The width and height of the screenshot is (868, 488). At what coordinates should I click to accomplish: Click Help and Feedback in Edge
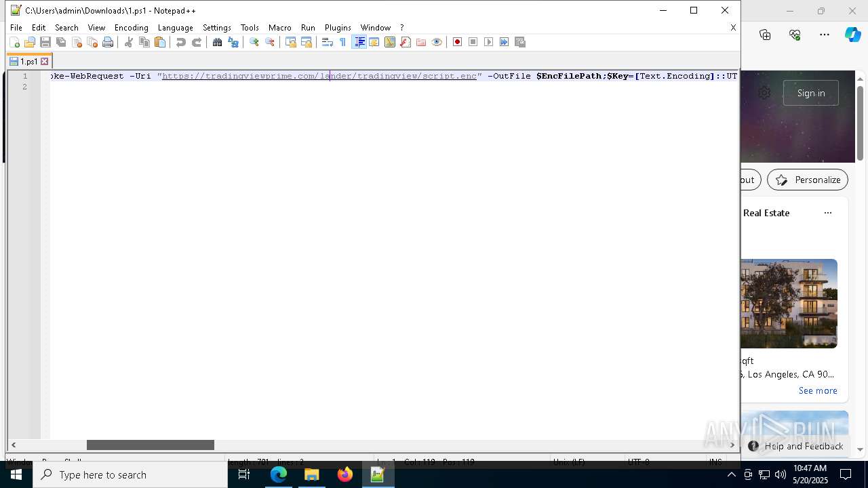[796, 446]
